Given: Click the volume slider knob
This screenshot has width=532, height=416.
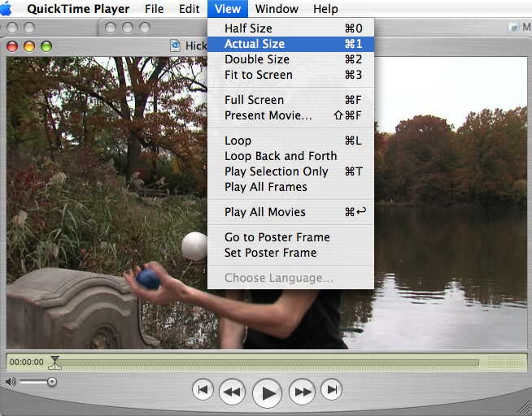Looking at the screenshot, I should (52, 382).
